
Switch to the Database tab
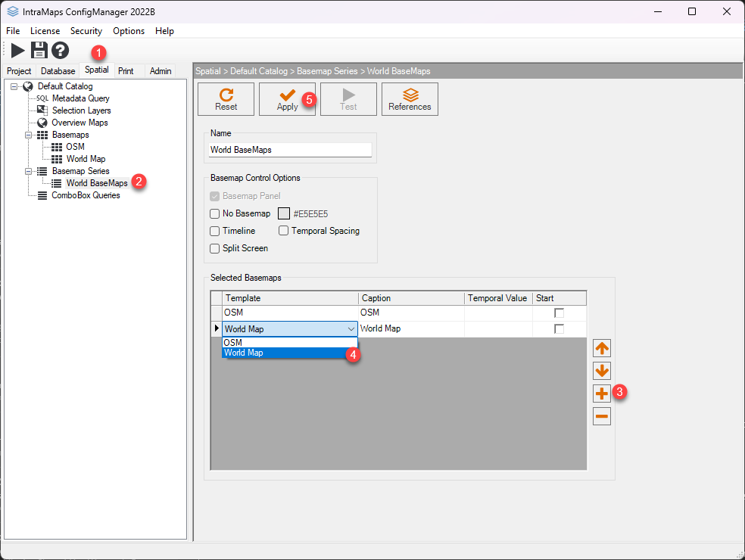point(58,71)
